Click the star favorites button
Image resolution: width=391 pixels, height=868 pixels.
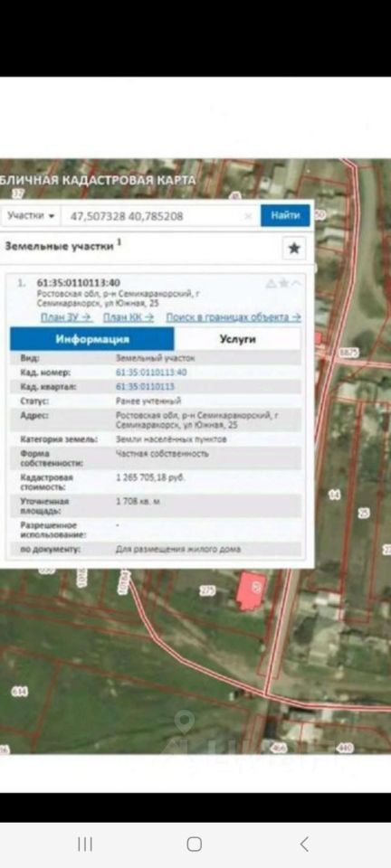pyautogui.click(x=294, y=248)
